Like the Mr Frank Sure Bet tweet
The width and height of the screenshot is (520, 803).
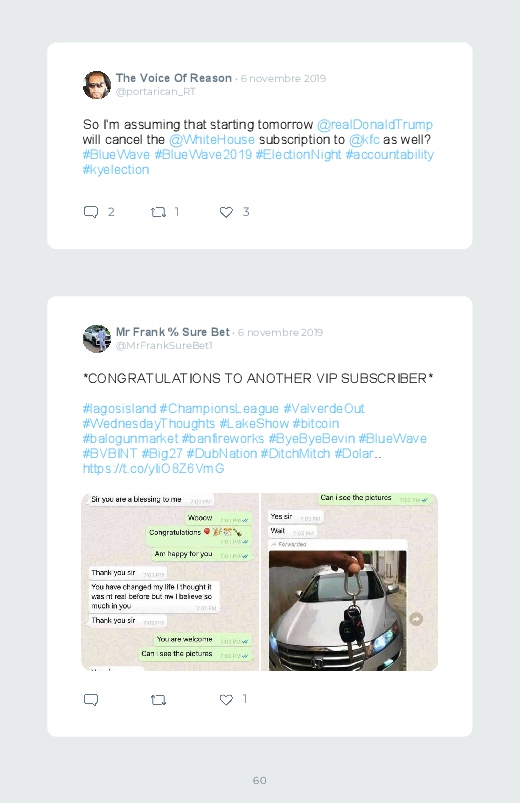tap(226, 700)
